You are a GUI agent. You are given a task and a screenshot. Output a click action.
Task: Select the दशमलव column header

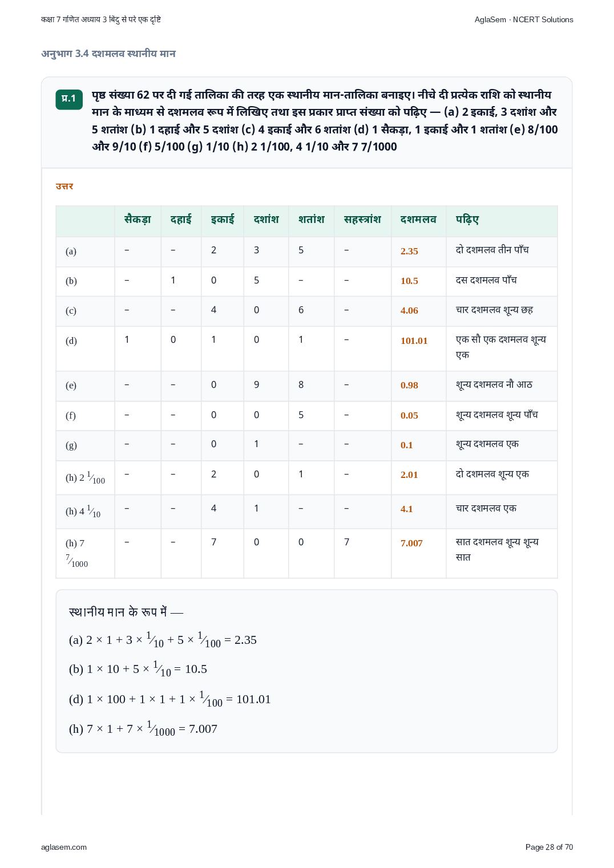pyautogui.click(x=418, y=220)
